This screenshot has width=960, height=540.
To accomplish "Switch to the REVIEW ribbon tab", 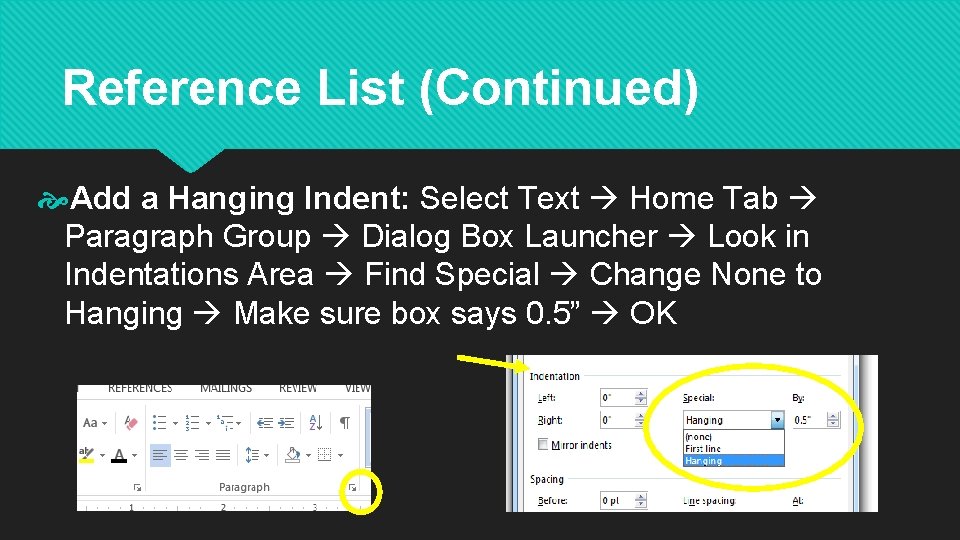I will click(x=298, y=388).
